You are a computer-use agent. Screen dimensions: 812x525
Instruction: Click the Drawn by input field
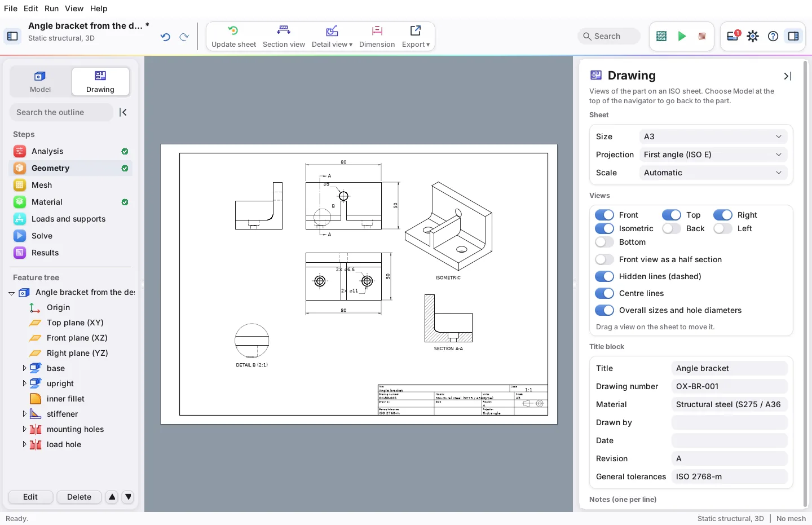[729, 422]
